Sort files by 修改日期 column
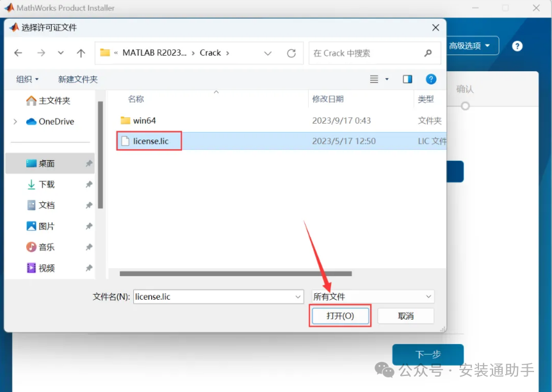Screen dimensions: 552x392 click(328, 99)
